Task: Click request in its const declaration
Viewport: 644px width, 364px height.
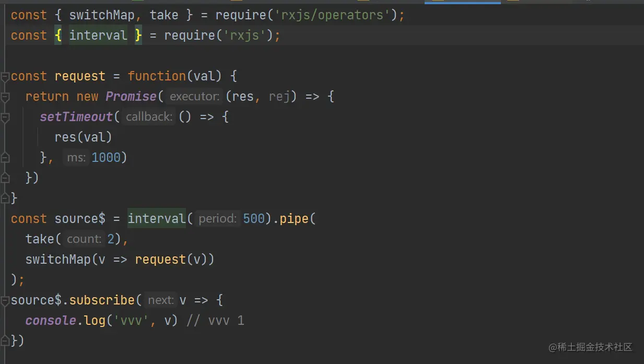Action: click(x=80, y=76)
